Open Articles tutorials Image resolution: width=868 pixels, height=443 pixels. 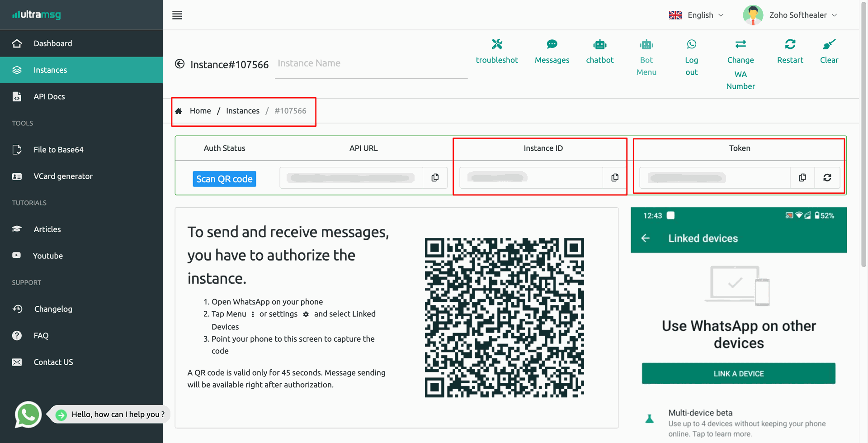coord(81,229)
